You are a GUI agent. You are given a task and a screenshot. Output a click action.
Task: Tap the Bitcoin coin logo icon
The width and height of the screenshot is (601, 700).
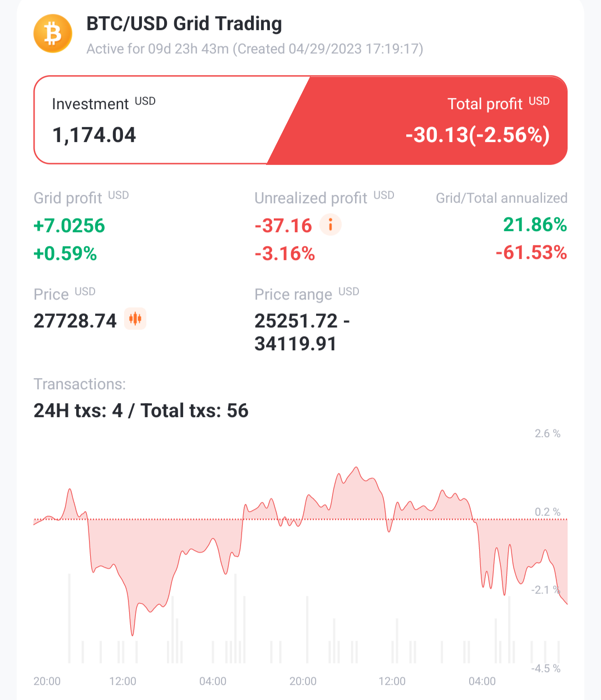(53, 33)
